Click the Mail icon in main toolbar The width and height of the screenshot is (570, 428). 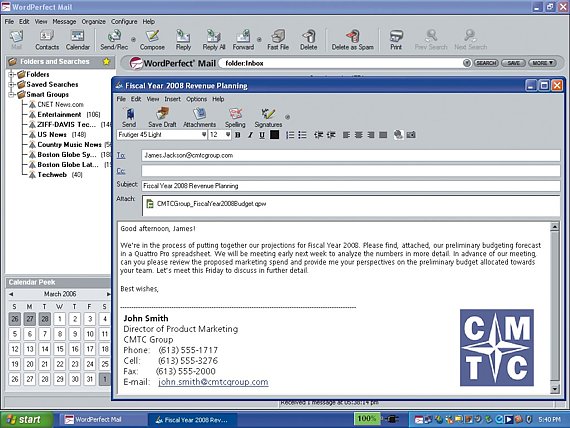point(16,40)
